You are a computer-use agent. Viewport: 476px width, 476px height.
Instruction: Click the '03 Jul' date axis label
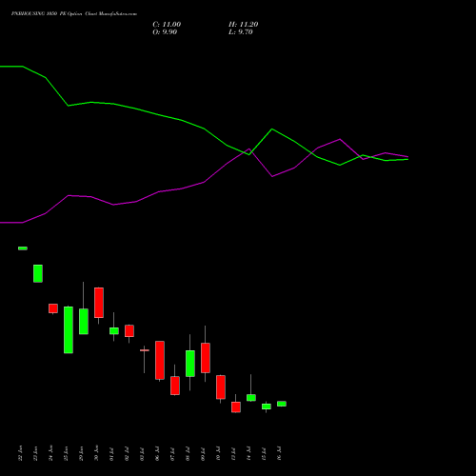click(142, 454)
